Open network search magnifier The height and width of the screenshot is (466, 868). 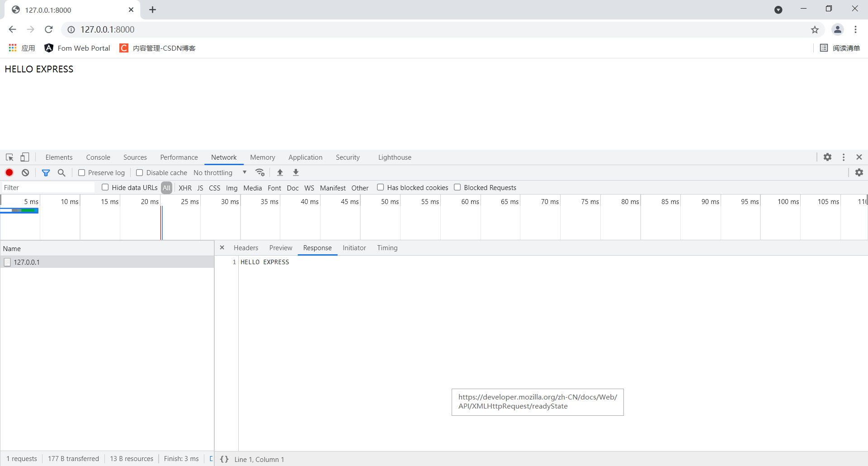pyautogui.click(x=61, y=172)
